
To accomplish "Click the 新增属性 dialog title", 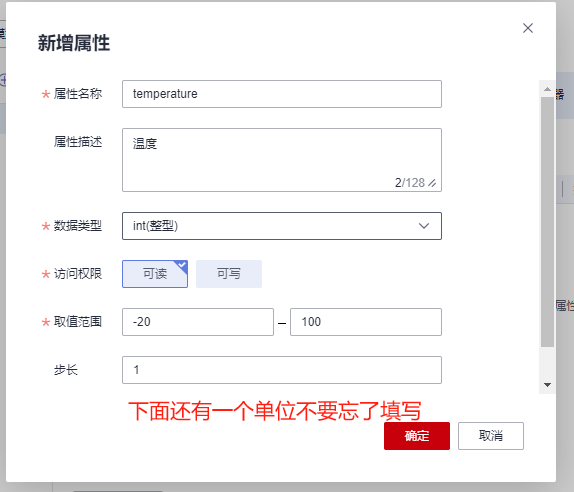I will point(74,43).
